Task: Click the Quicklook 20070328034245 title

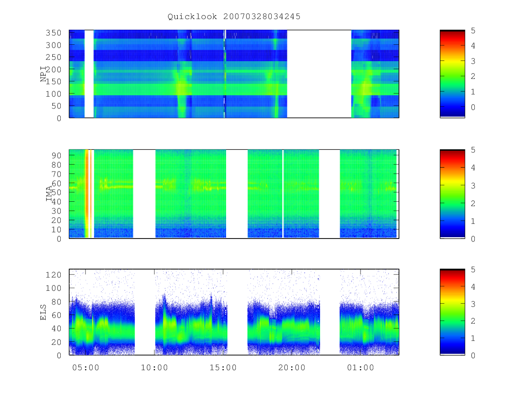Action: click(x=234, y=16)
